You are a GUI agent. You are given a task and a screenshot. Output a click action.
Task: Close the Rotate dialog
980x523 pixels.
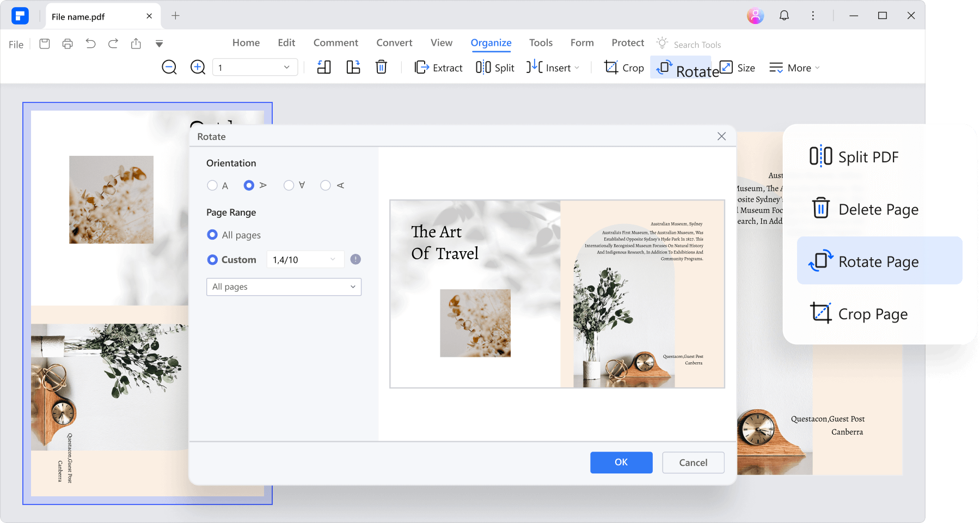click(x=721, y=136)
